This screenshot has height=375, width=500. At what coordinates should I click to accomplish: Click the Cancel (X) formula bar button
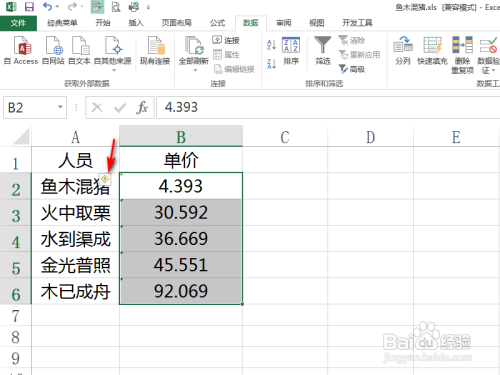click(x=97, y=107)
